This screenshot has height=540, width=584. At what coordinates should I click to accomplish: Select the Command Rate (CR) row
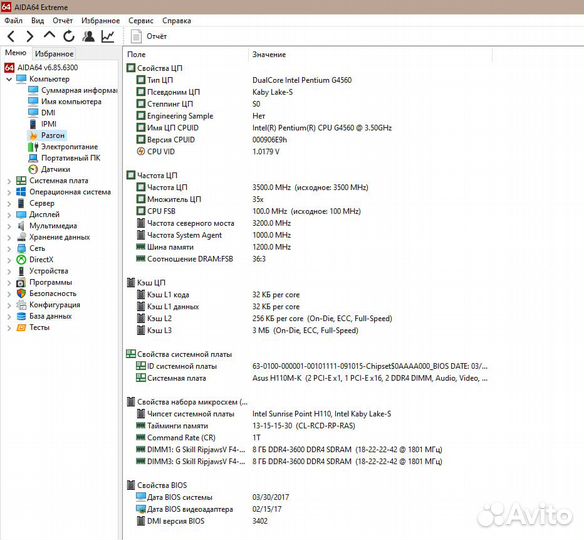(199, 438)
